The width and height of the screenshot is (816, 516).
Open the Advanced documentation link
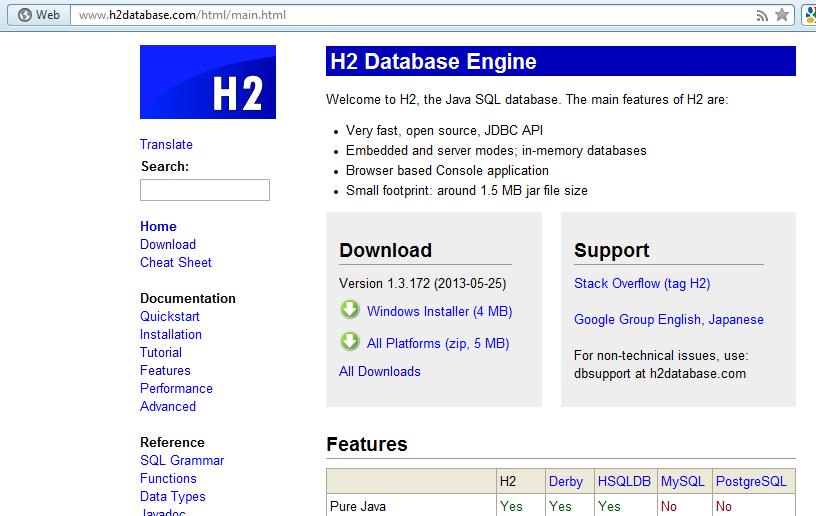[168, 406]
